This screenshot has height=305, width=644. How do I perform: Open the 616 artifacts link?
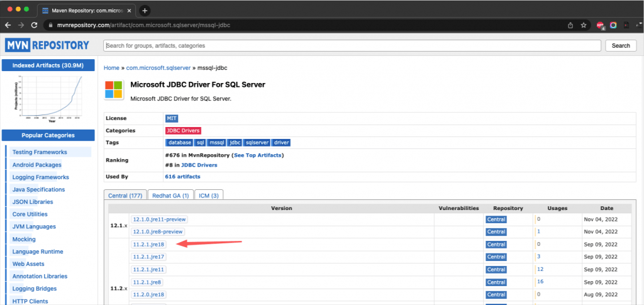tap(182, 177)
